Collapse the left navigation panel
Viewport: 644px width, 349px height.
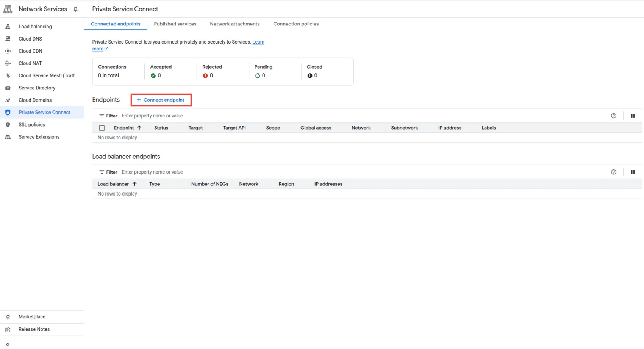(x=8, y=344)
